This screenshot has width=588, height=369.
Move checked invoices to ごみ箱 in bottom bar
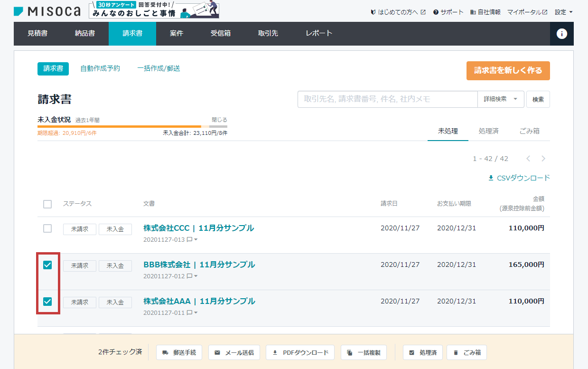pyautogui.click(x=467, y=352)
